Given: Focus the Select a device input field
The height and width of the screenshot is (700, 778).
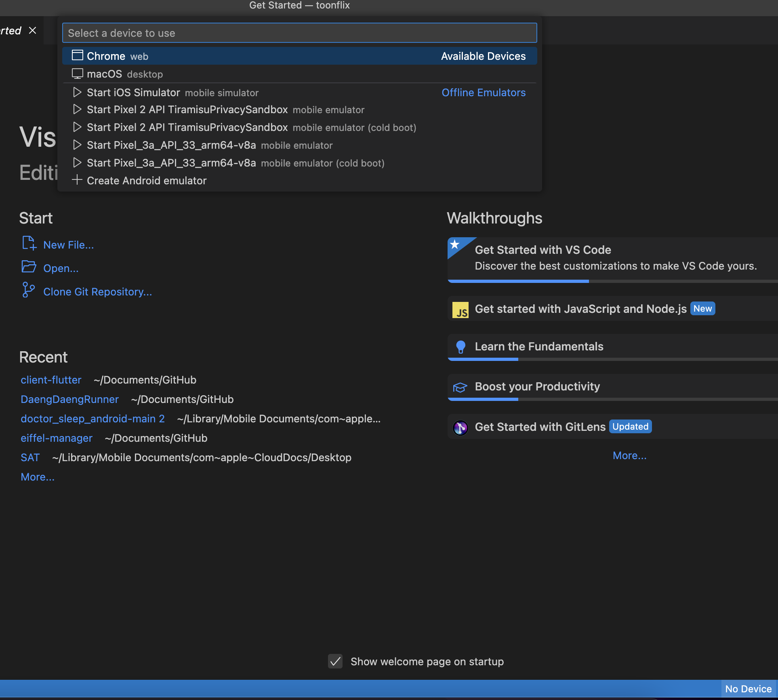Looking at the screenshot, I should (x=299, y=33).
